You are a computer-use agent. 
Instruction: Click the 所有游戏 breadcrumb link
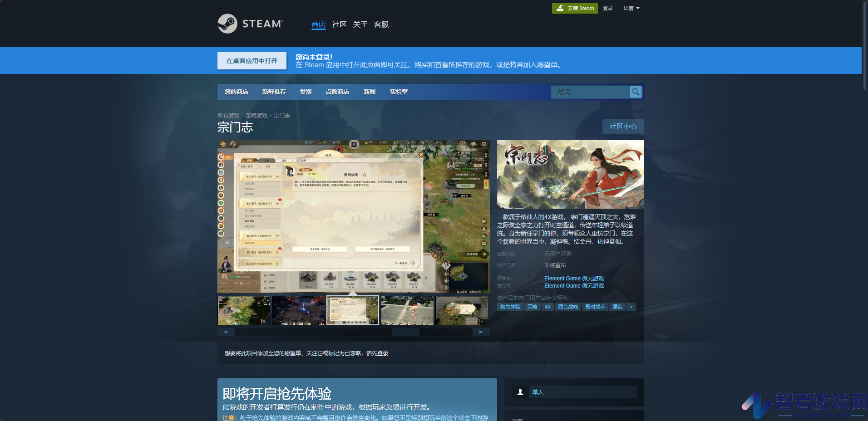point(228,116)
